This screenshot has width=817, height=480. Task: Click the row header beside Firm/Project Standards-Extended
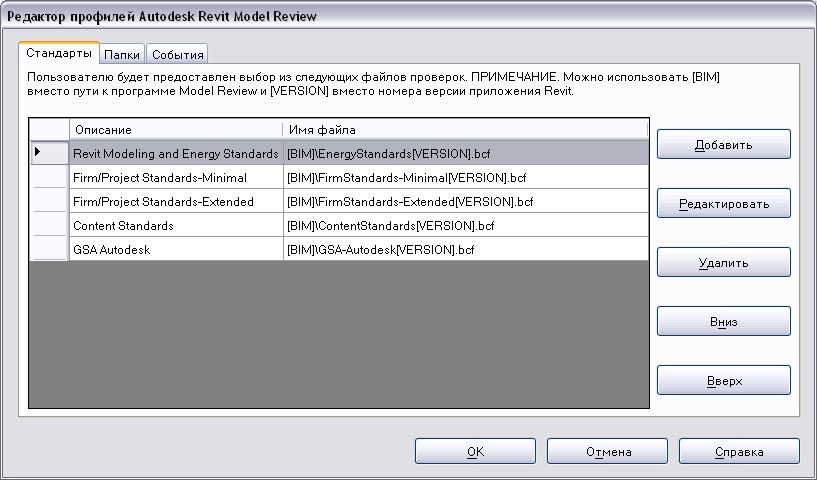coord(49,201)
